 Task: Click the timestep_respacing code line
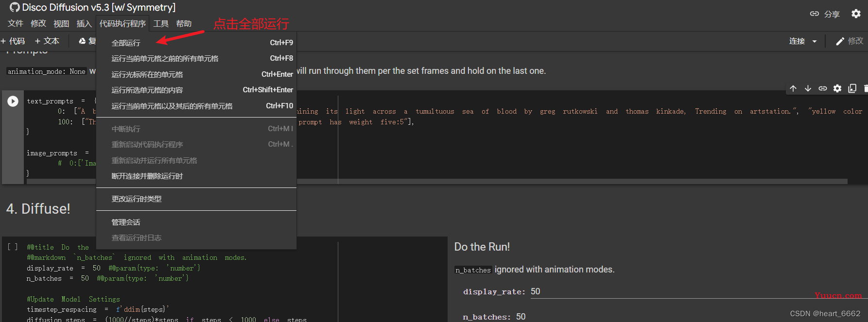click(x=98, y=309)
